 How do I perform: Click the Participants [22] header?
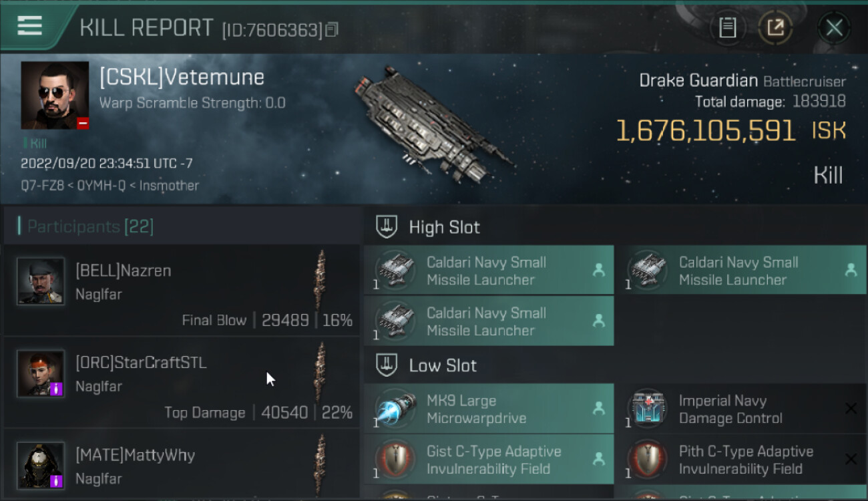coord(90,226)
